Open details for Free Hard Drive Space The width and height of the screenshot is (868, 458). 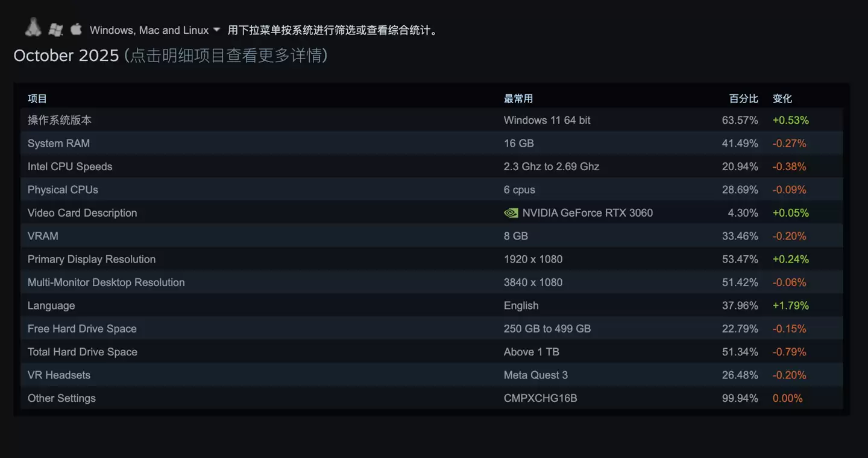pos(82,328)
